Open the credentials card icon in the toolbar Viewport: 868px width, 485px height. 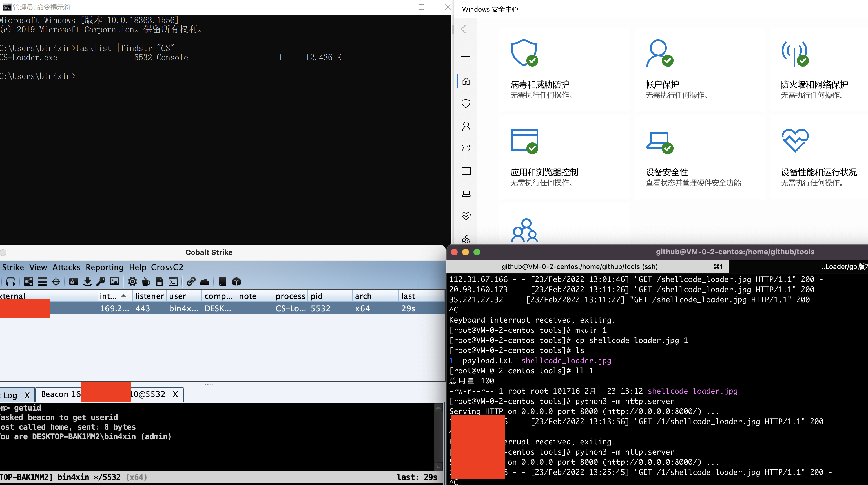74,281
